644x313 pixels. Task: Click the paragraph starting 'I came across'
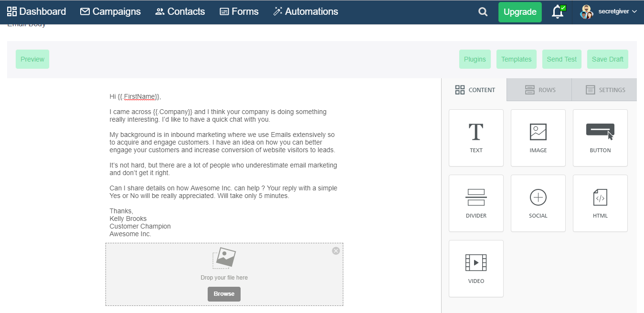click(x=218, y=115)
